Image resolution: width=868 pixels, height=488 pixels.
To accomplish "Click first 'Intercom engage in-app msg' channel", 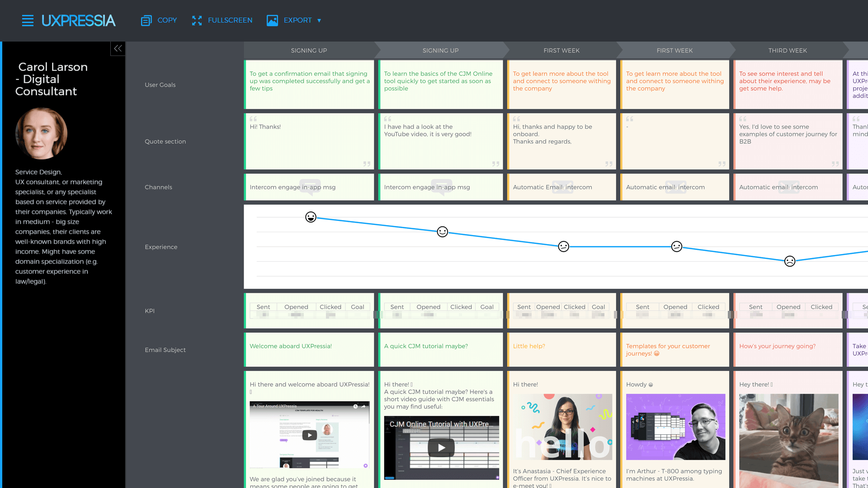I will tap(310, 187).
